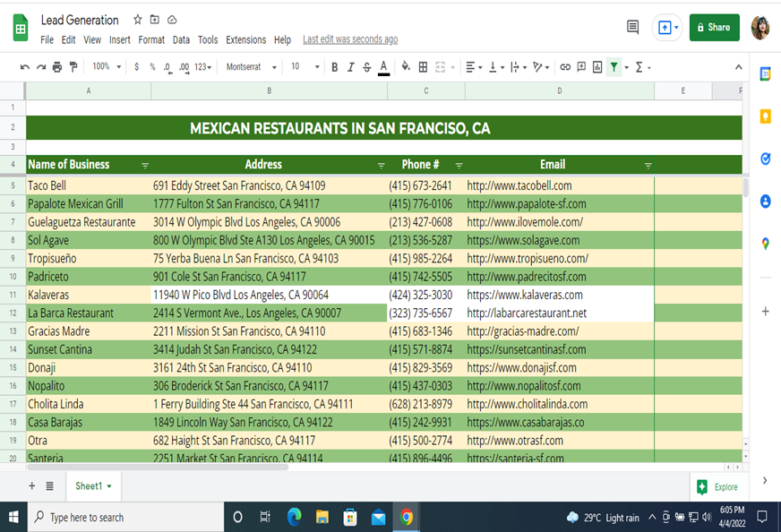Click the Undo arrow in toolbar
Viewport: 781px width, 532px height.
tap(24, 67)
